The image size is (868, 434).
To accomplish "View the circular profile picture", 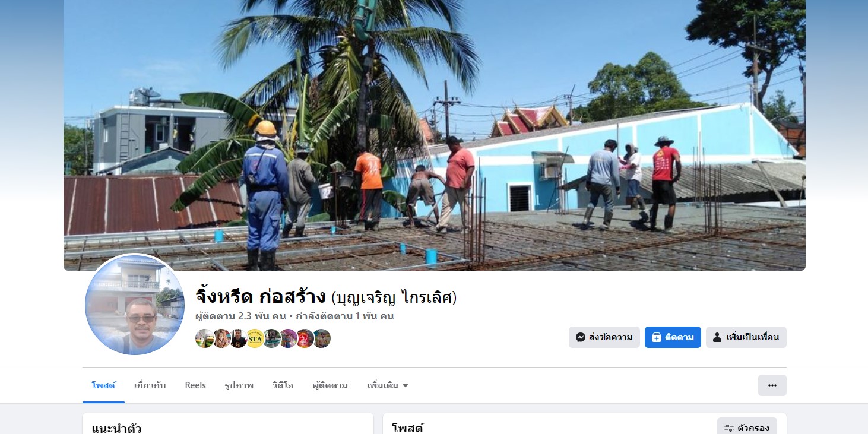I will 135,305.
